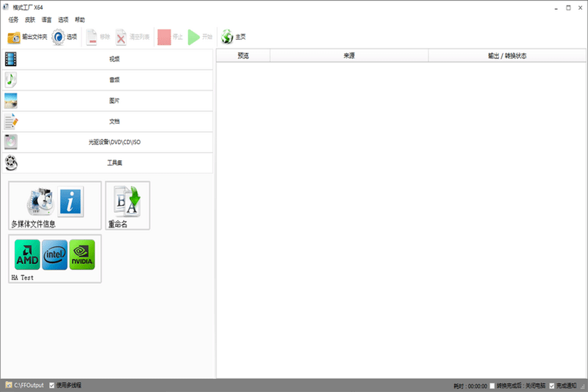Viewport: 588px width, 392px height.
Task: Open the 选项 menu in menu bar
Action: pyautogui.click(x=63, y=20)
